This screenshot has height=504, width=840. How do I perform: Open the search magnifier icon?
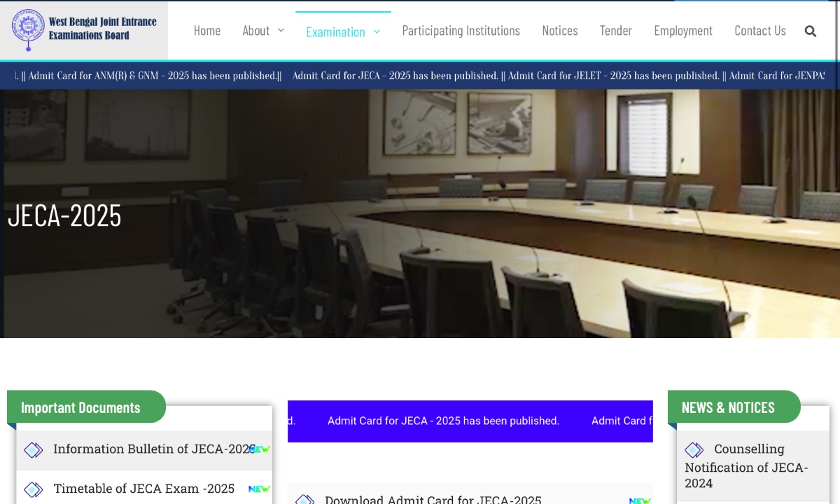click(811, 31)
